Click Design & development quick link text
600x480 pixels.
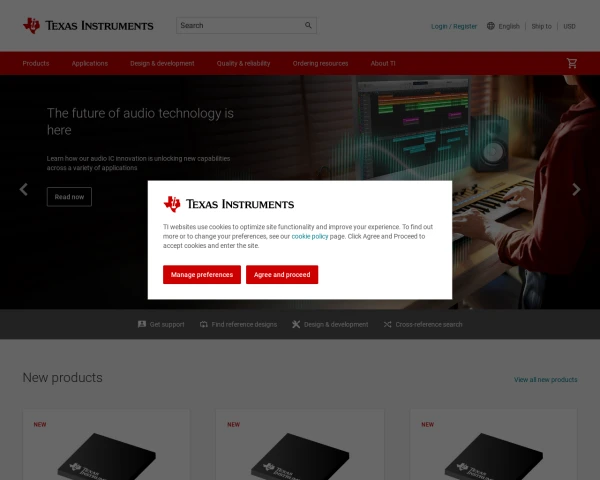pos(336,324)
